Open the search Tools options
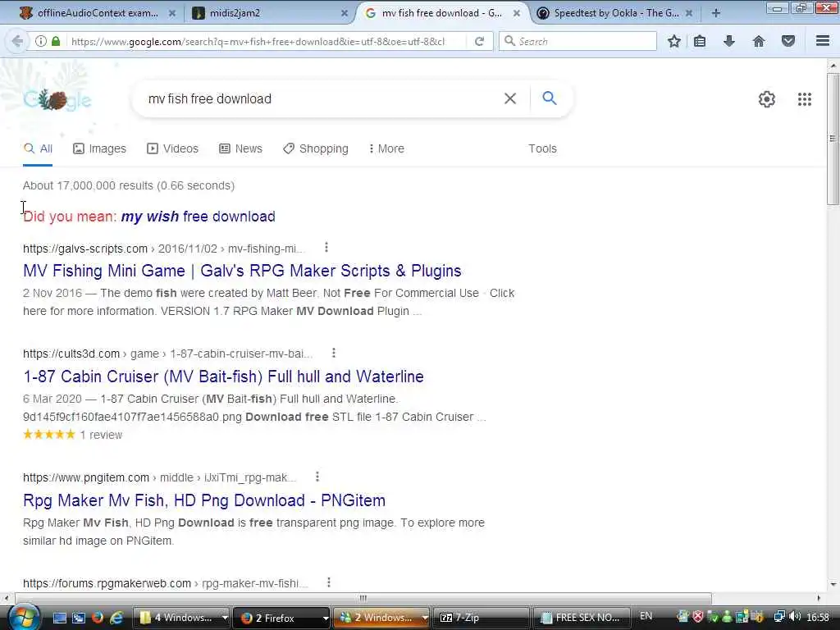 tap(542, 148)
